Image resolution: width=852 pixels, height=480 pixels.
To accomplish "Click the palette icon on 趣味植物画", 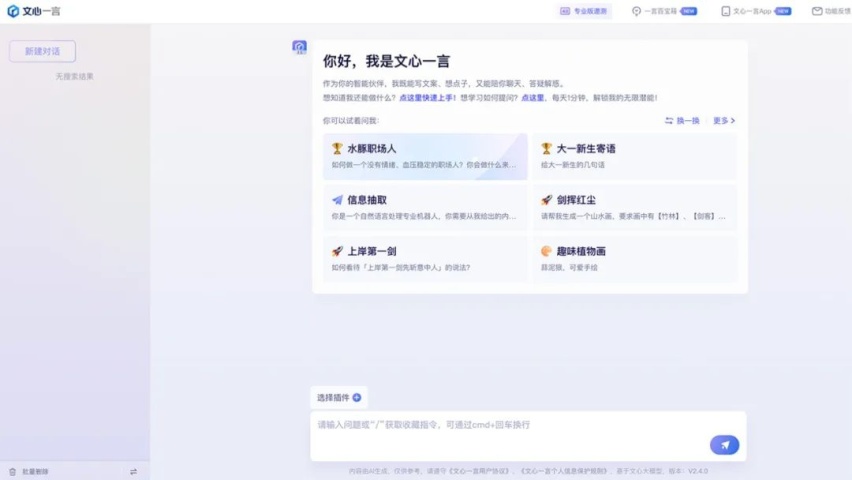I will [x=547, y=251].
